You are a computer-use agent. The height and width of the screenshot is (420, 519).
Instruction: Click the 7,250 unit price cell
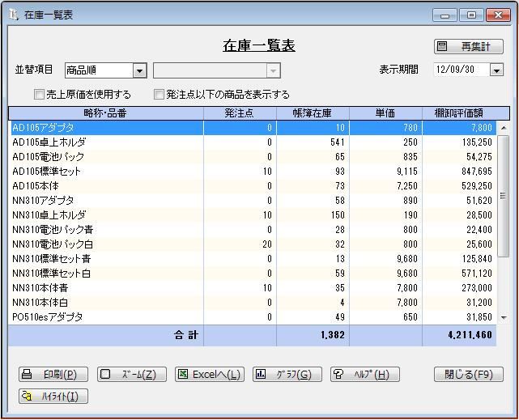(x=385, y=186)
